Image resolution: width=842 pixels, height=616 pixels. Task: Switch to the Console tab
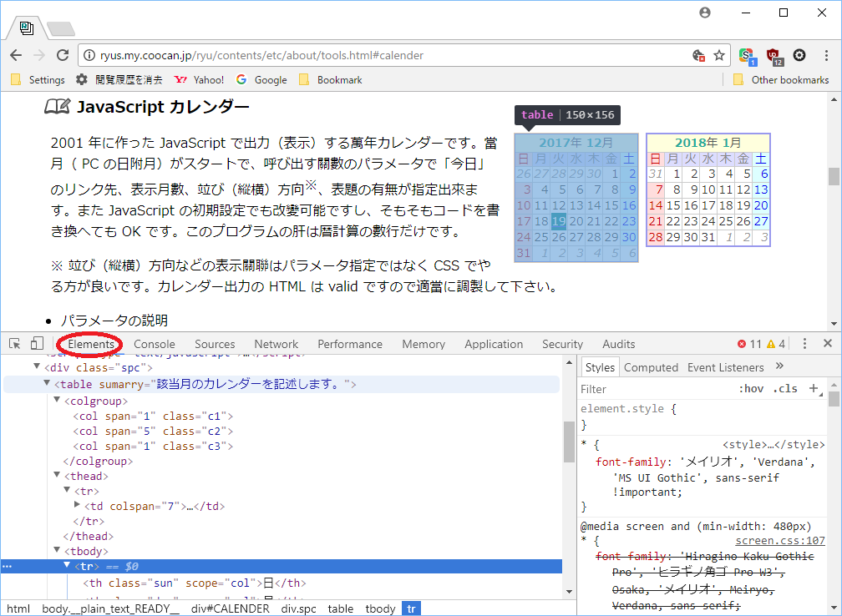155,344
